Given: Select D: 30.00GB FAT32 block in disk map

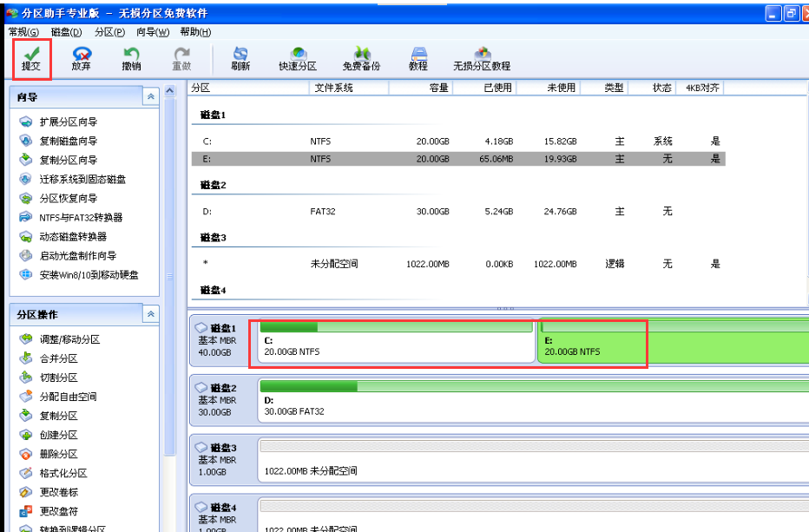Looking at the screenshot, I should [x=532, y=400].
